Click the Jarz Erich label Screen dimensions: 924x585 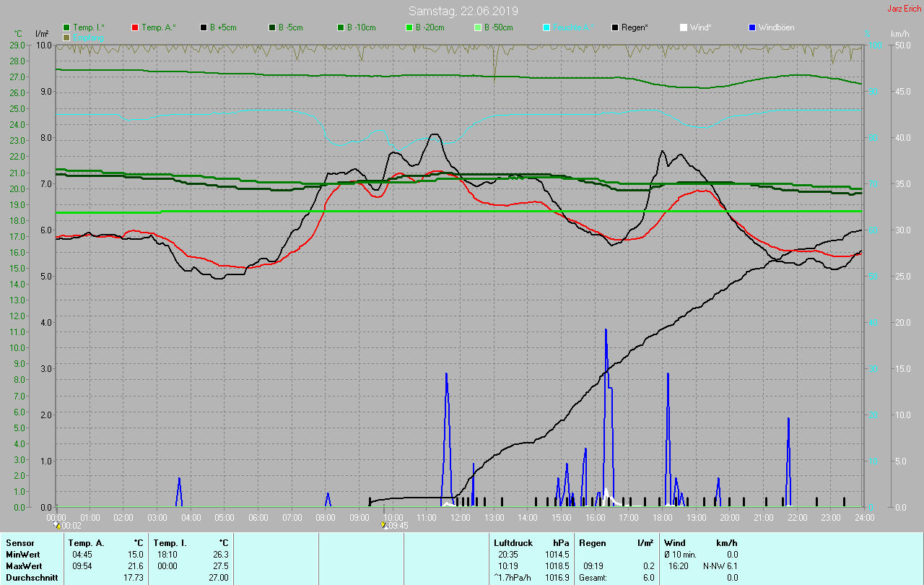click(904, 9)
